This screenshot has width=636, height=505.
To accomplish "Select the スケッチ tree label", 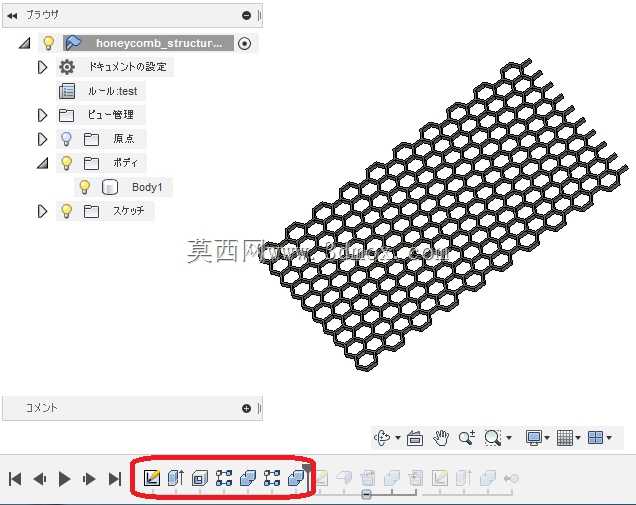I will pyautogui.click(x=128, y=211).
